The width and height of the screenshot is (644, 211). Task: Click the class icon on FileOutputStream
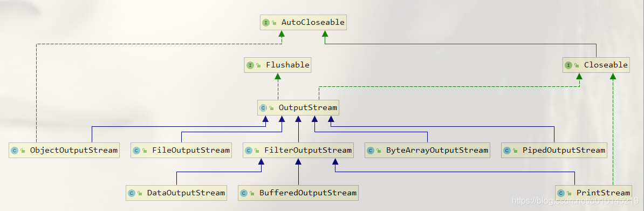(x=137, y=151)
